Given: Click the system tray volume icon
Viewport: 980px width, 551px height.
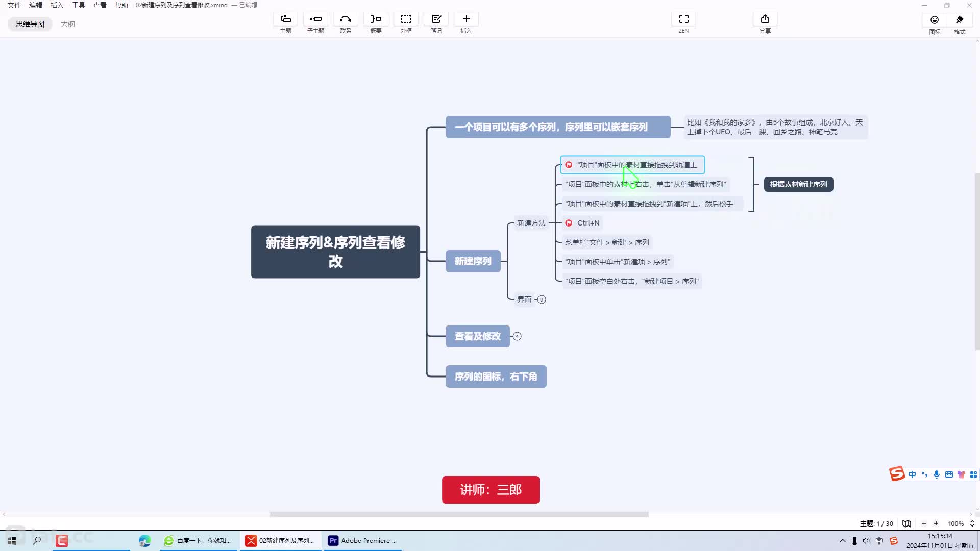Looking at the screenshot, I should pos(867,540).
